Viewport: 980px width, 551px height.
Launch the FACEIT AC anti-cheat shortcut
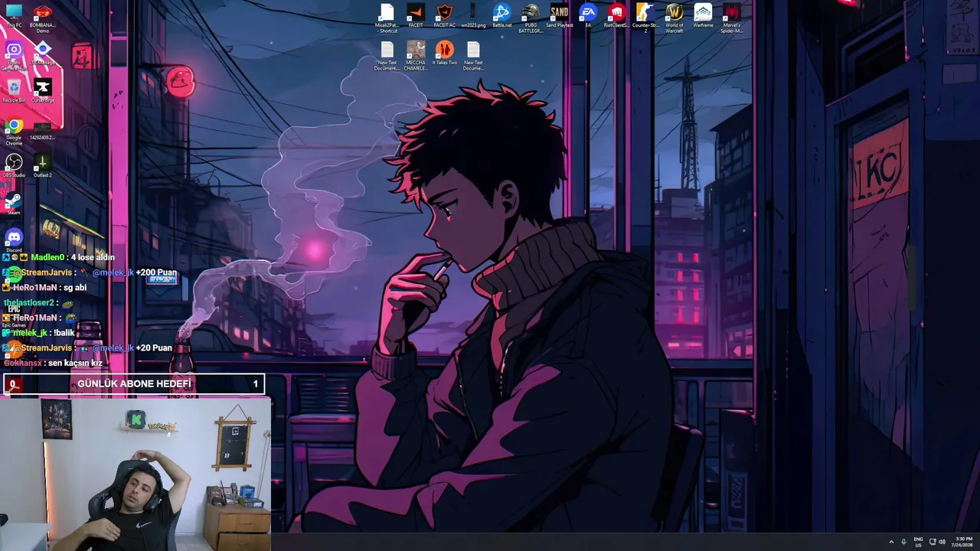pyautogui.click(x=445, y=16)
